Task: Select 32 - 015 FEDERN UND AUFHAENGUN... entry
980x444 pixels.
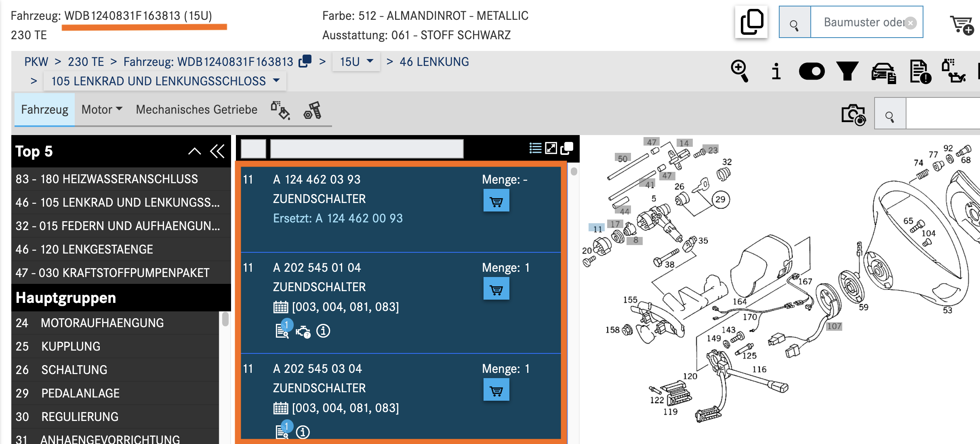Action: click(121, 226)
